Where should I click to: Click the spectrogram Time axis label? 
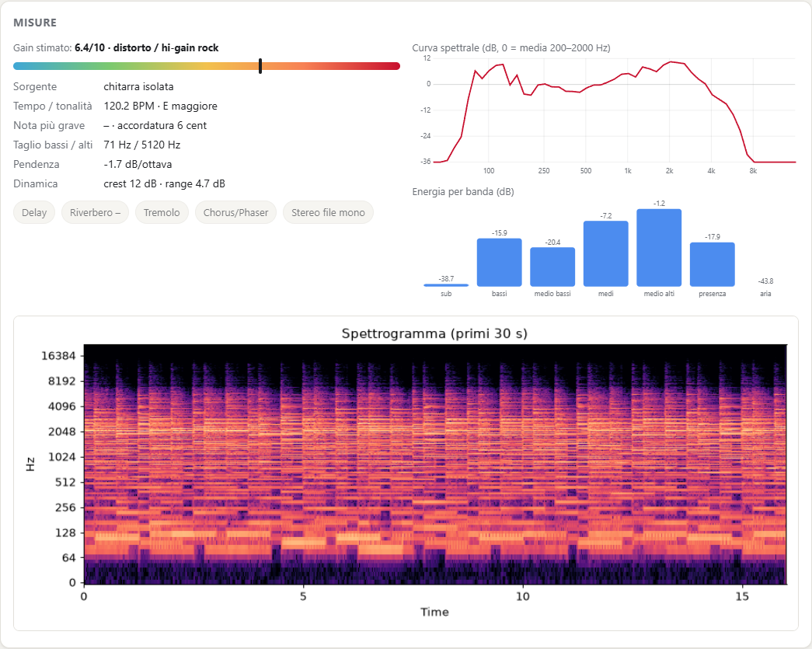(434, 612)
